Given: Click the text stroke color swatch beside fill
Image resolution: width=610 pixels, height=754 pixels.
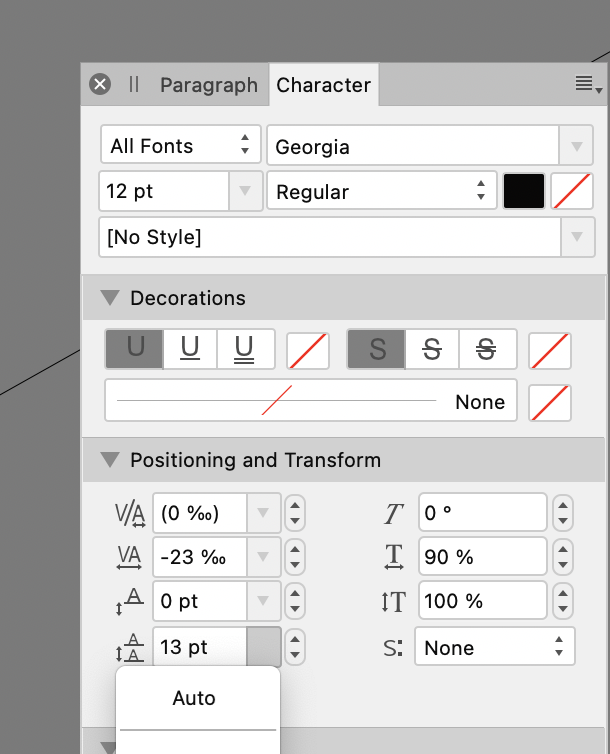Looking at the screenshot, I should [572, 191].
